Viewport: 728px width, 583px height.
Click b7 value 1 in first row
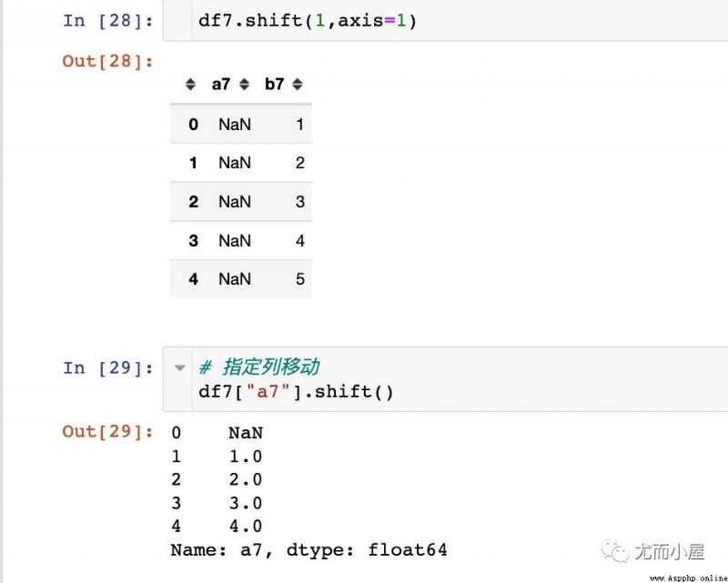point(300,125)
